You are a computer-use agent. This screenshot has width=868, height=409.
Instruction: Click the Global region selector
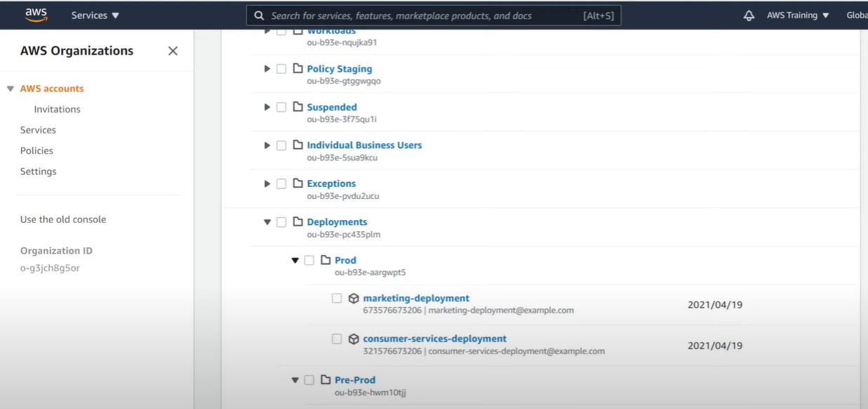[857, 15]
